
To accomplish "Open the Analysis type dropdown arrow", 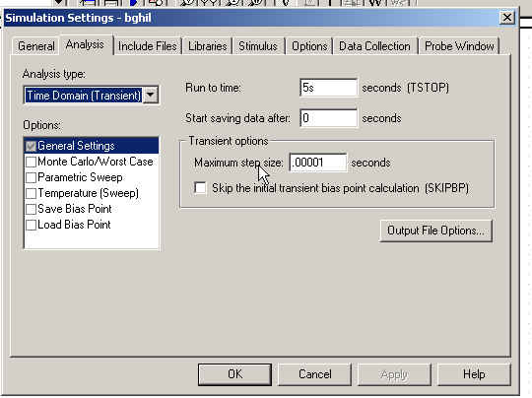I will point(151,95).
